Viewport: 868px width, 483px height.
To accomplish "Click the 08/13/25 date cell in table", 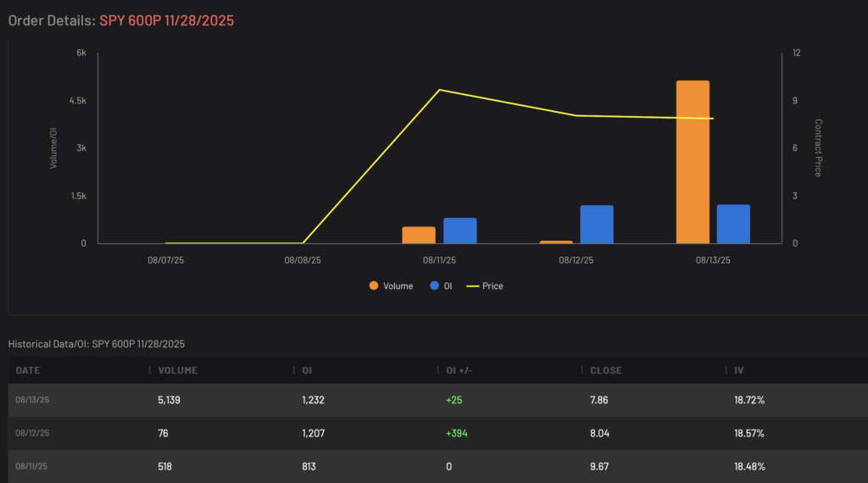I will 32,400.
